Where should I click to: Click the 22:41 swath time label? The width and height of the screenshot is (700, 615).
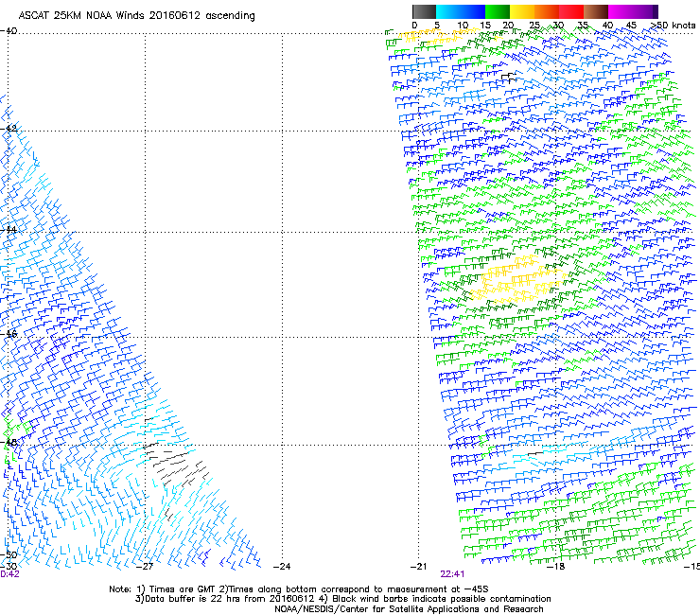(x=452, y=574)
